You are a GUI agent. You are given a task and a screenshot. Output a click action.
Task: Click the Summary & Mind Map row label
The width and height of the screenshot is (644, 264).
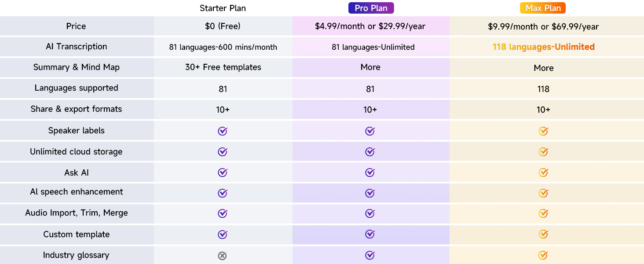pyautogui.click(x=76, y=67)
